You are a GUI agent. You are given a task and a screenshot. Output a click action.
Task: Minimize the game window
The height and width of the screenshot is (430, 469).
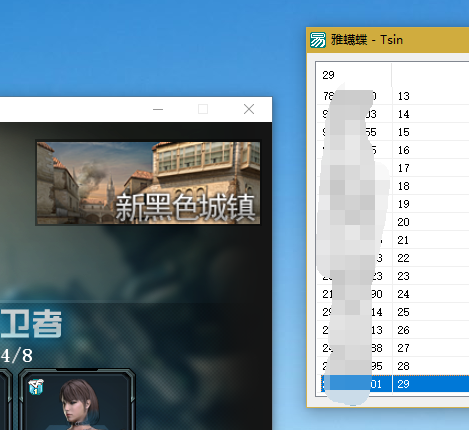click(158, 109)
